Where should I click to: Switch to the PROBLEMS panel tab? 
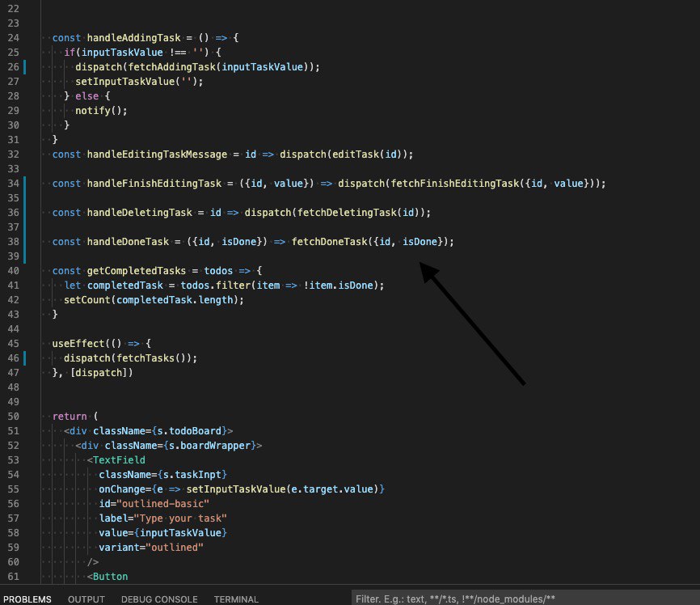[x=27, y=599]
